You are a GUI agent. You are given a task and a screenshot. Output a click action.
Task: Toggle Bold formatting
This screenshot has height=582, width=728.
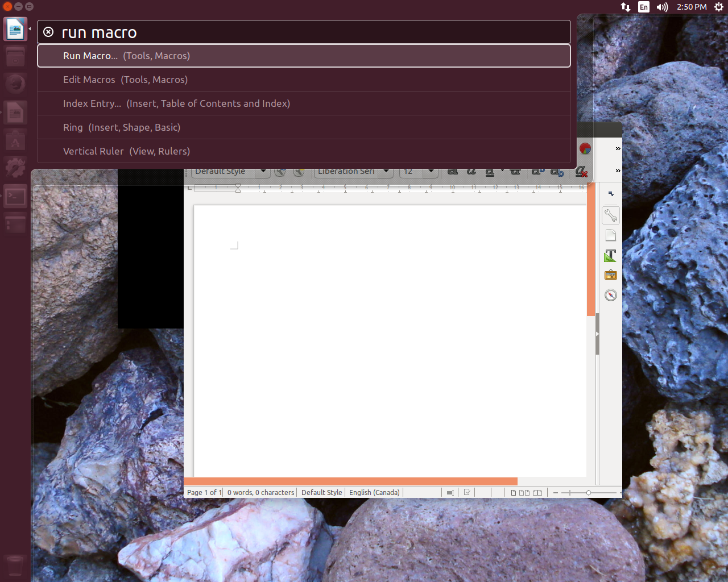[x=453, y=171]
